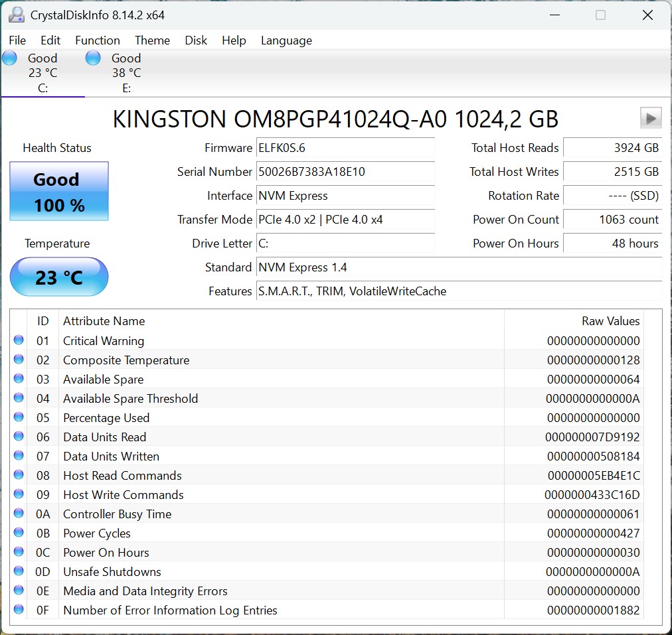
Task: Click status orb for Unsafe Shutdowns row
Action: pos(19,571)
